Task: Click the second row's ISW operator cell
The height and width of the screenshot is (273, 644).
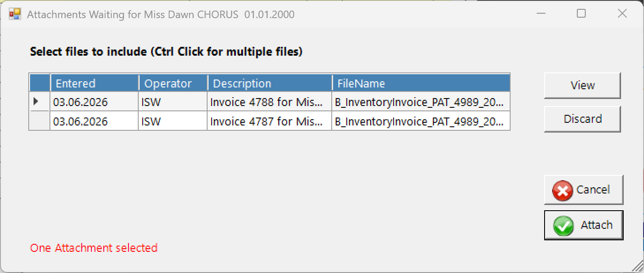Action: (x=173, y=121)
